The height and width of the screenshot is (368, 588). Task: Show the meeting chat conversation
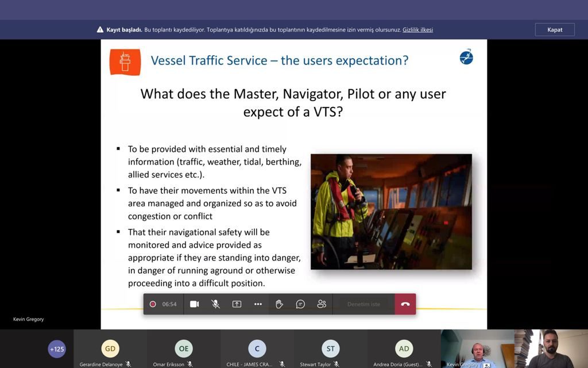pos(300,304)
